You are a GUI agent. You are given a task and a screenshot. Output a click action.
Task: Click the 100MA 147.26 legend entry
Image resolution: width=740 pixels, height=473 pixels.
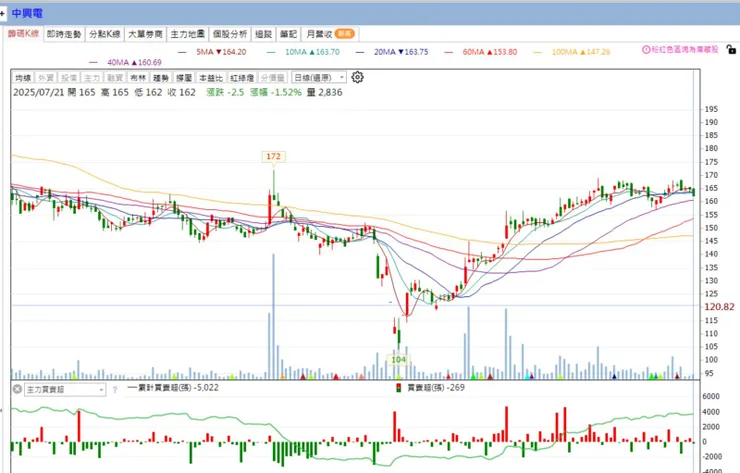pyautogui.click(x=572, y=52)
